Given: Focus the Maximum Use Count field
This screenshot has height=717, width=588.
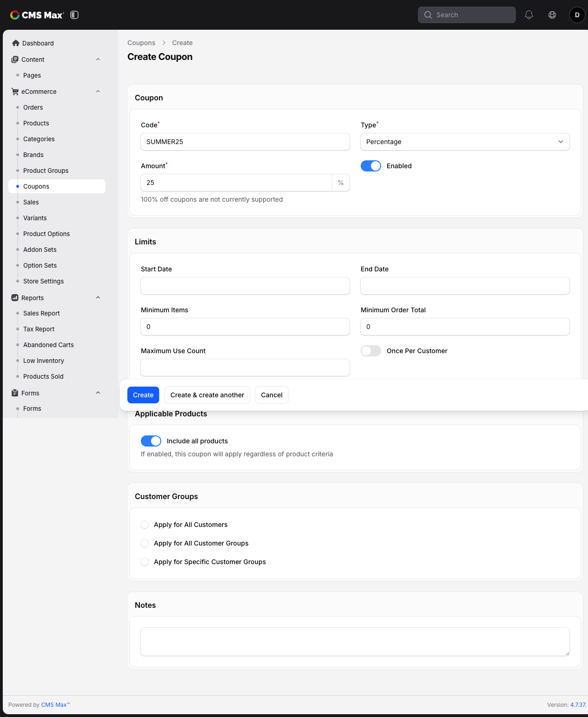Looking at the screenshot, I should click(245, 368).
